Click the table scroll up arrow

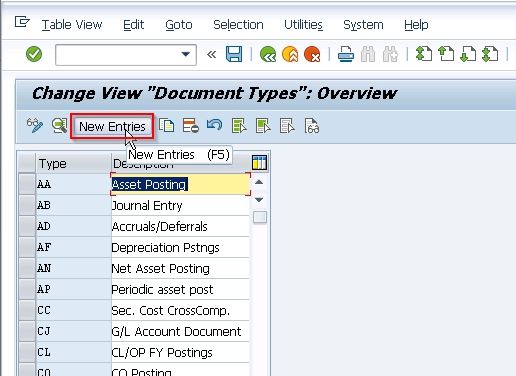click(x=259, y=182)
